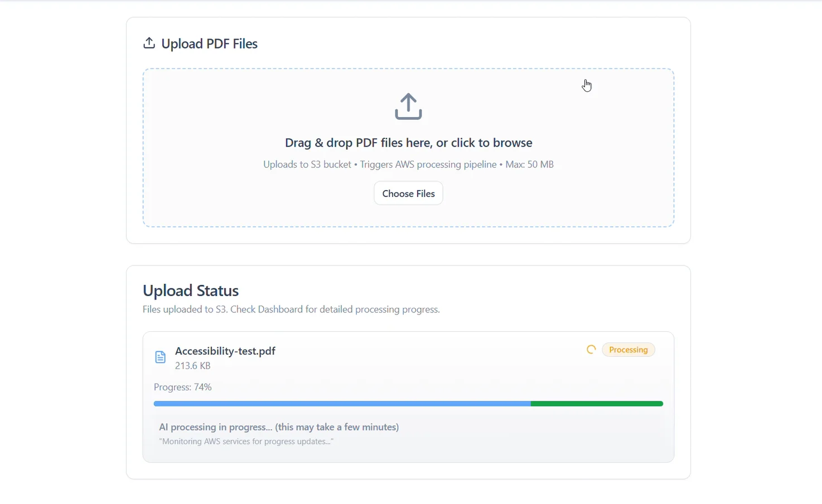Click the Processing status badge
The image size is (822, 504).
[628, 350]
